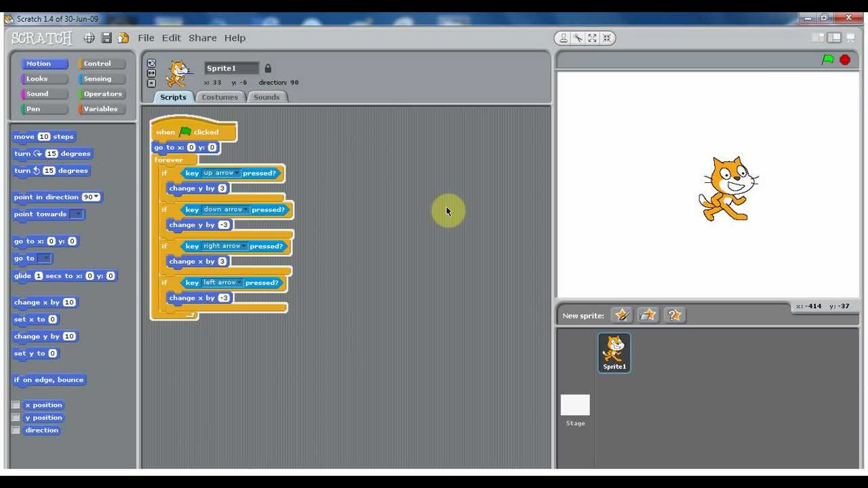Select the grow sprite tool
This screenshot has width=868, height=488.
[593, 38]
